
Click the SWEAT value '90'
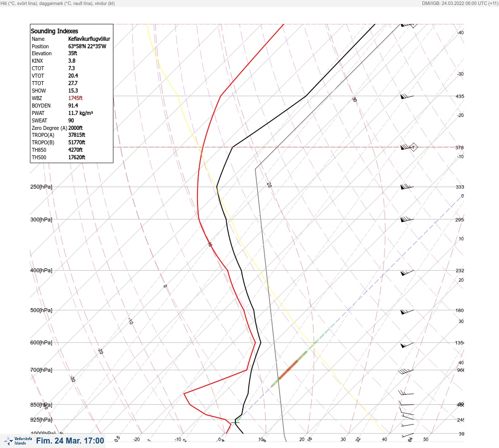click(71, 120)
